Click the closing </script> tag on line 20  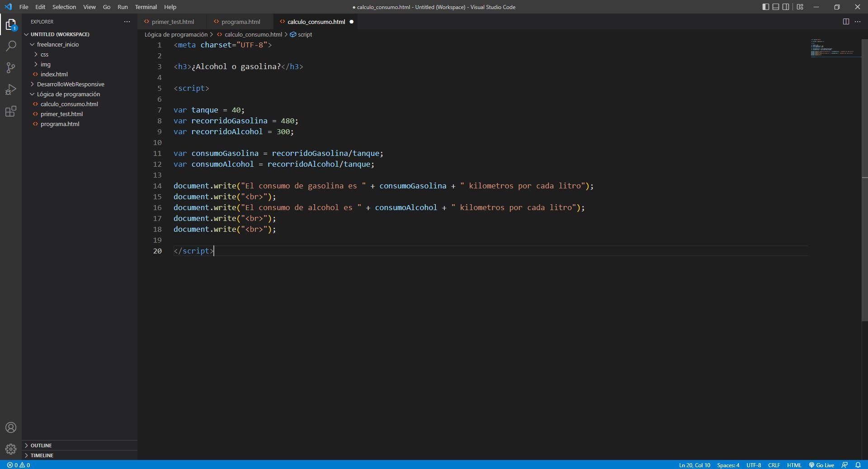pos(193,251)
